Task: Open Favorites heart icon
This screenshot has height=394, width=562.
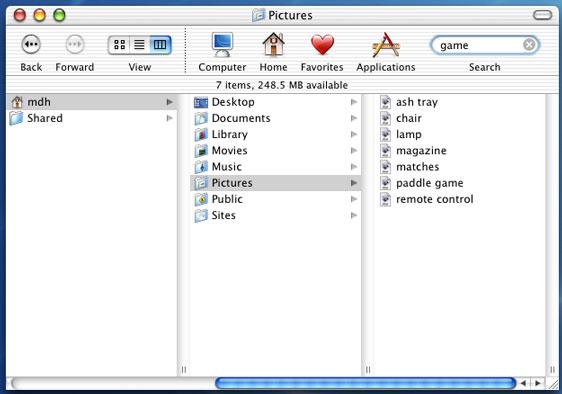Action: click(322, 45)
